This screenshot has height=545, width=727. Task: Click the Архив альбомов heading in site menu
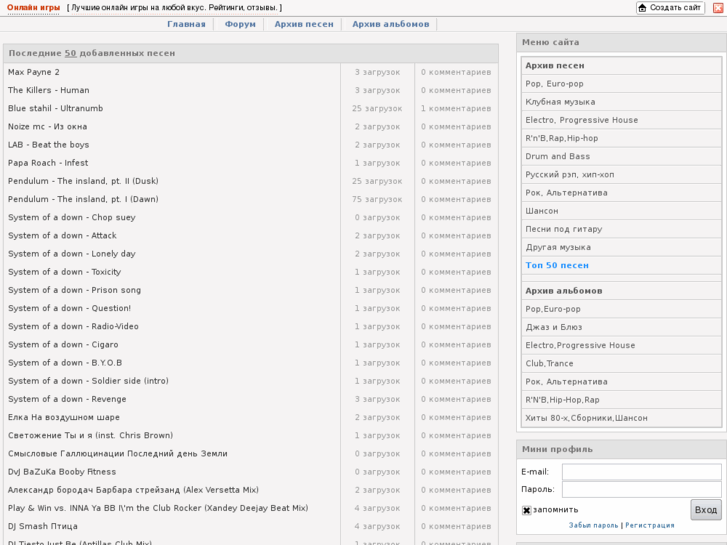tap(563, 291)
